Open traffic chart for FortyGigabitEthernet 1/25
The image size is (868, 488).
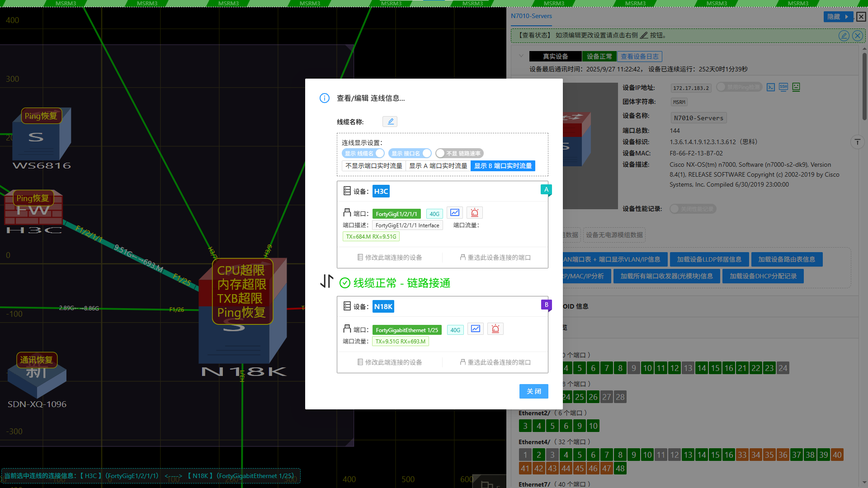point(476,329)
